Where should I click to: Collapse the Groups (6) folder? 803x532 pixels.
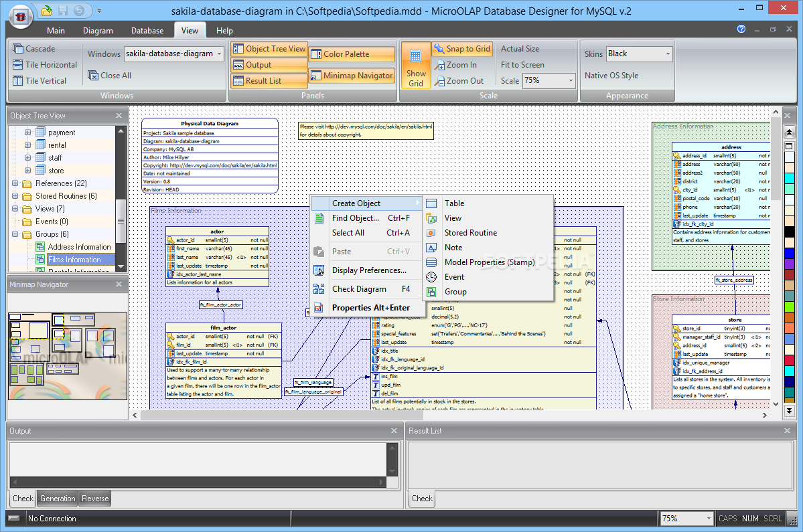click(x=15, y=234)
